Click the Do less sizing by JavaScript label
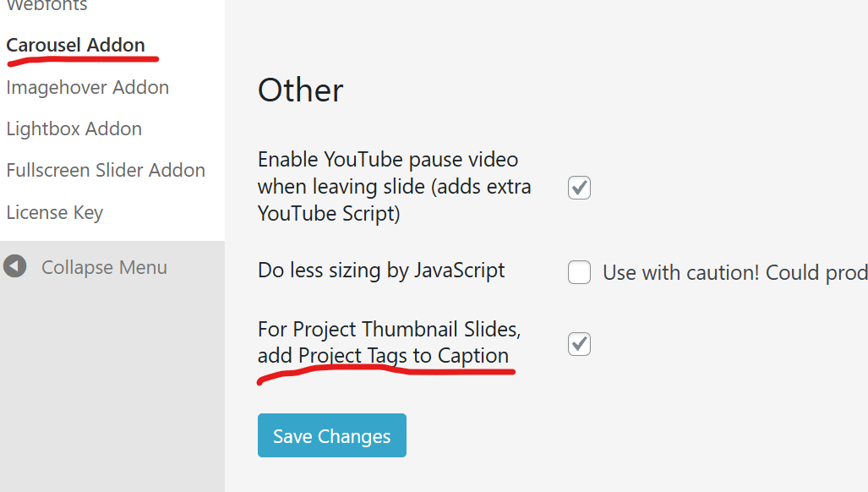868x492 pixels. [381, 271]
